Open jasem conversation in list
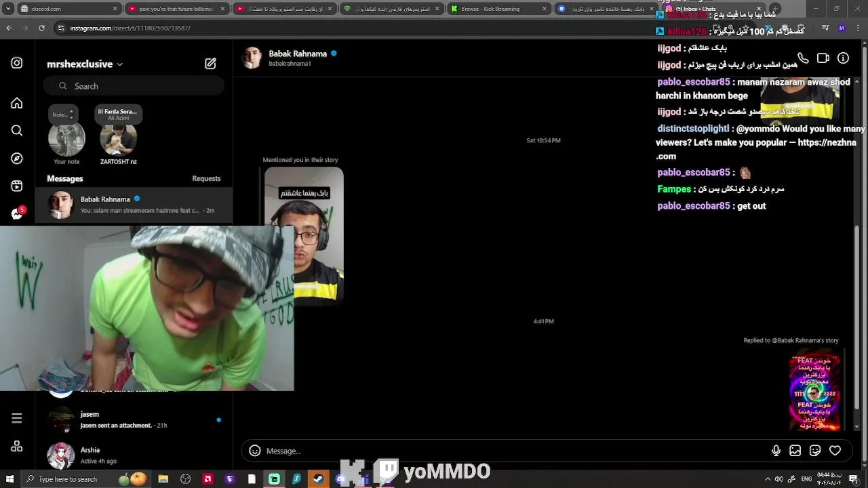Screen dimensions: 868x488 point(136,420)
